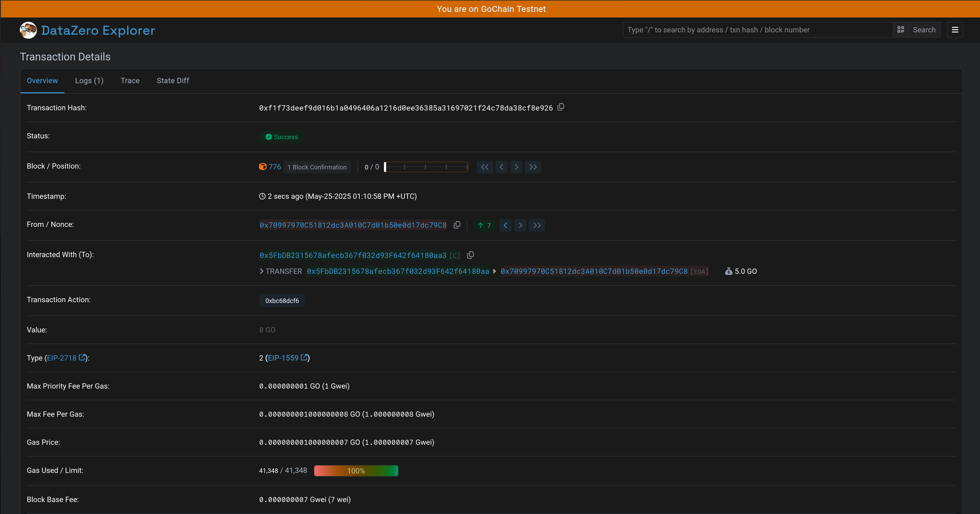Open the State Diff tab

tap(173, 81)
